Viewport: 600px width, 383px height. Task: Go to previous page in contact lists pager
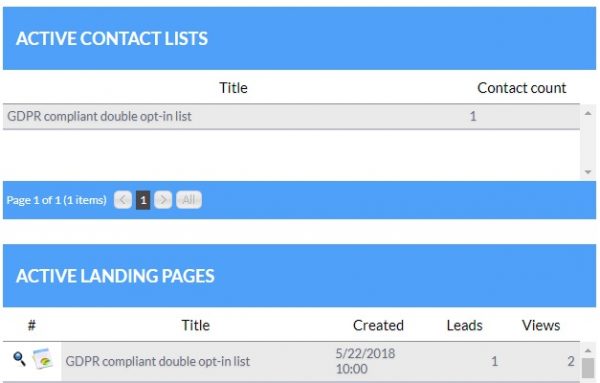pos(123,200)
